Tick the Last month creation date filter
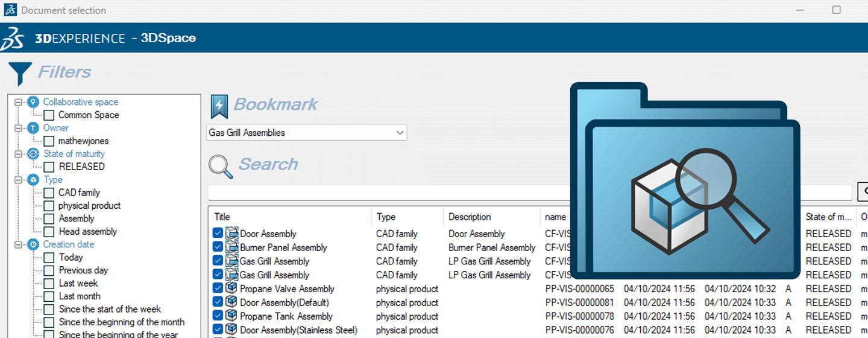The height and width of the screenshot is (338, 868). click(x=49, y=296)
